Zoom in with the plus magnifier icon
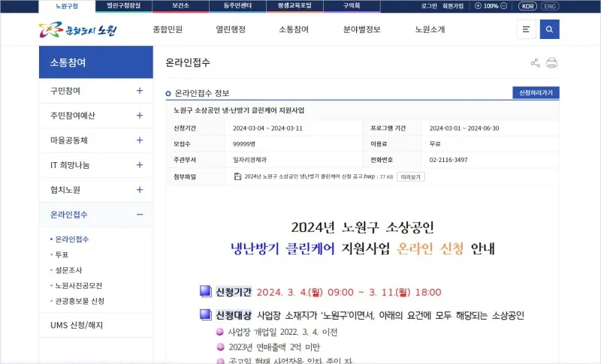This screenshot has width=601, height=364. point(478,6)
